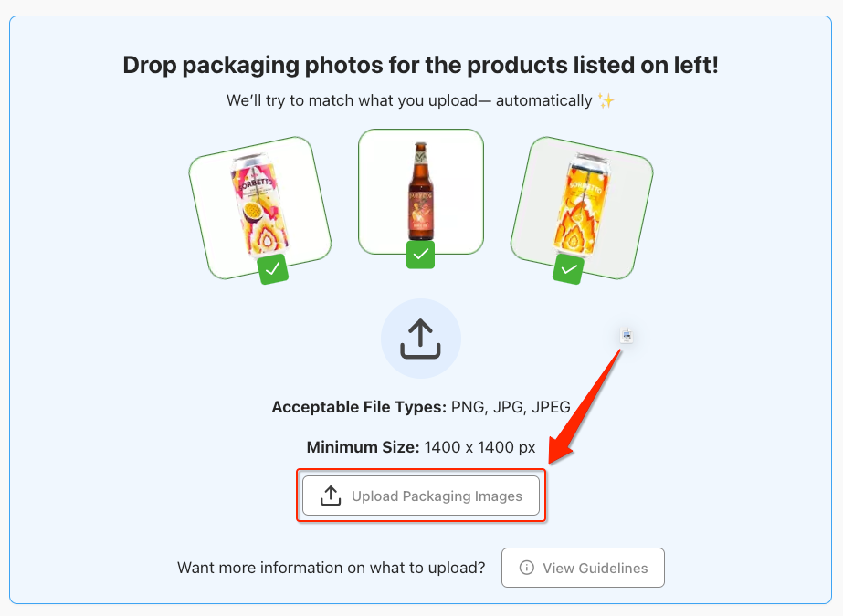
Task: Click the 'We'll try to match' subtitle
Action: pos(409,100)
